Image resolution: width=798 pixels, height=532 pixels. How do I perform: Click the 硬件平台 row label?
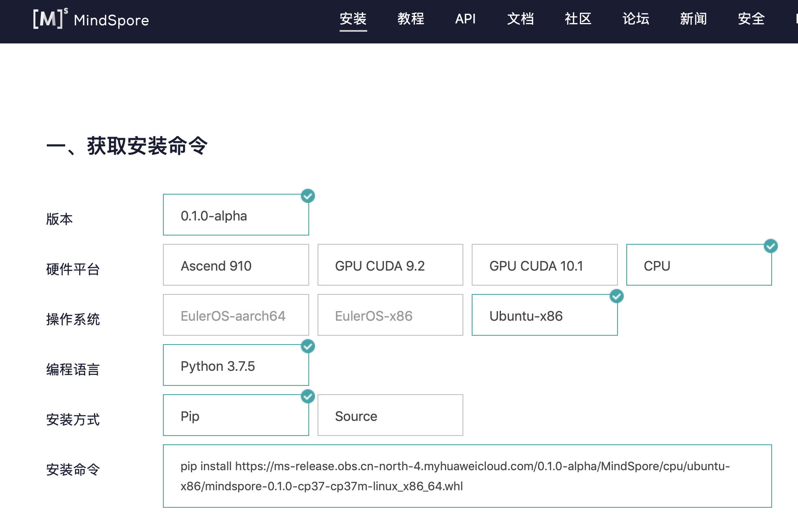[73, 269]
